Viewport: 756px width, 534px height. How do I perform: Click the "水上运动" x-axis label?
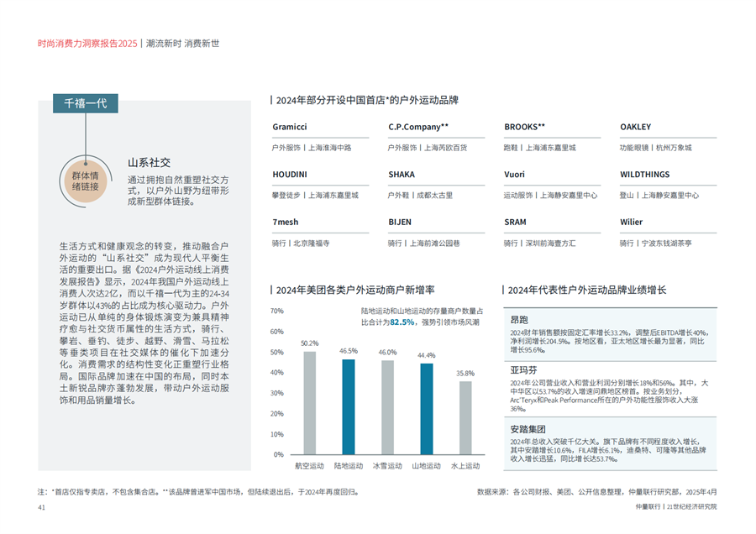click(465, 466)
